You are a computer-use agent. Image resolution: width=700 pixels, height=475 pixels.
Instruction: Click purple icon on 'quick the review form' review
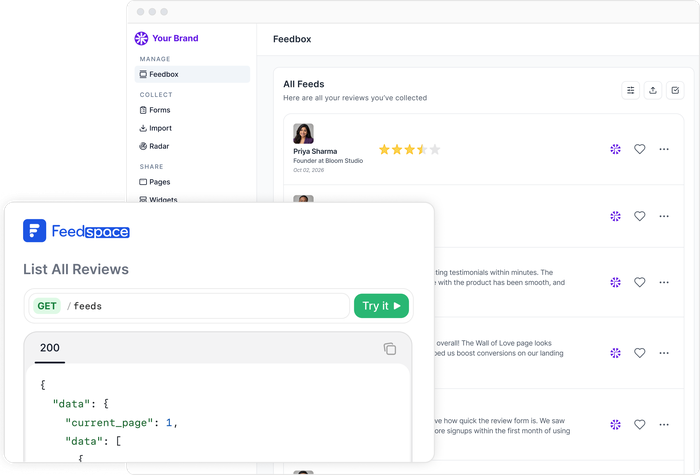point(615,425)
